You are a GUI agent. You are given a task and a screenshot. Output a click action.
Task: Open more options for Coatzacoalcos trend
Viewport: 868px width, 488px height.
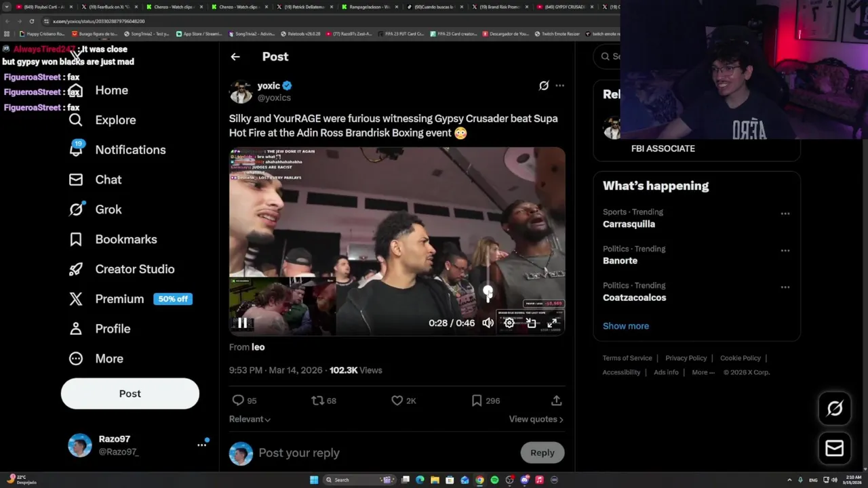[x=785, y=287]
